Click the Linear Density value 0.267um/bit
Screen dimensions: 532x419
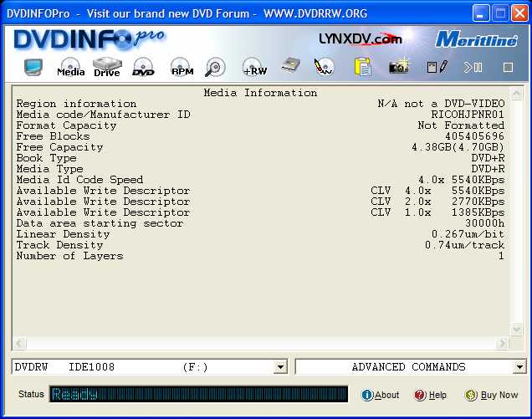[x=468, y=234]
